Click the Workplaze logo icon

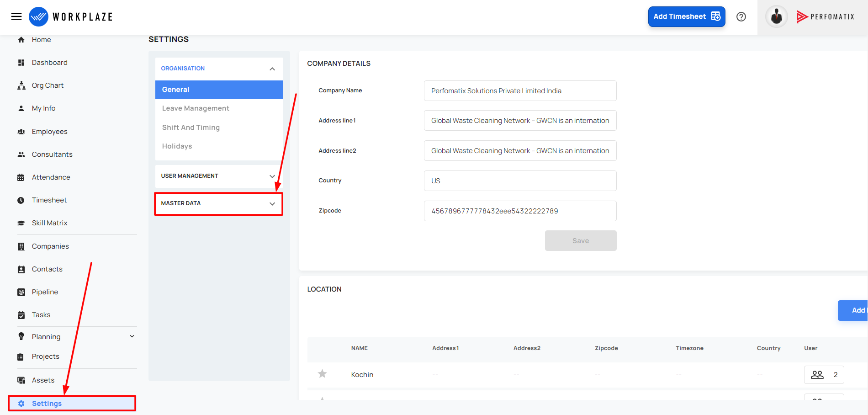coord(38,17)
